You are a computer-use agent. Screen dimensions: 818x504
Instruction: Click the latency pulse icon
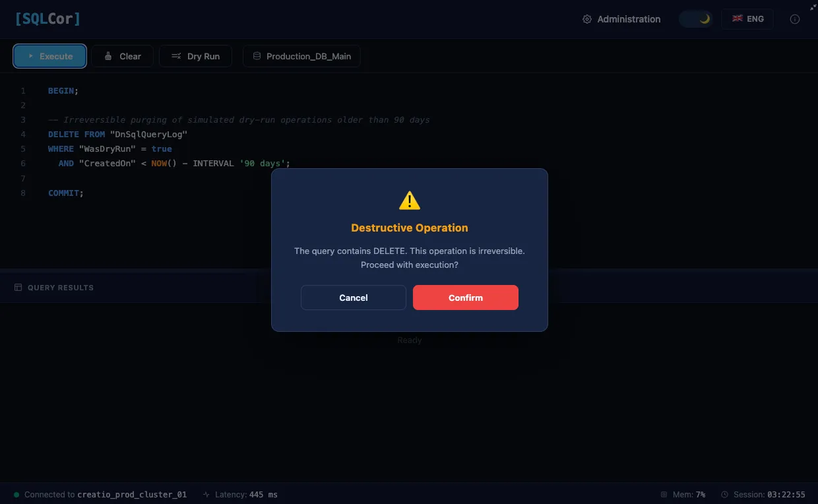[x=206, y=495]
